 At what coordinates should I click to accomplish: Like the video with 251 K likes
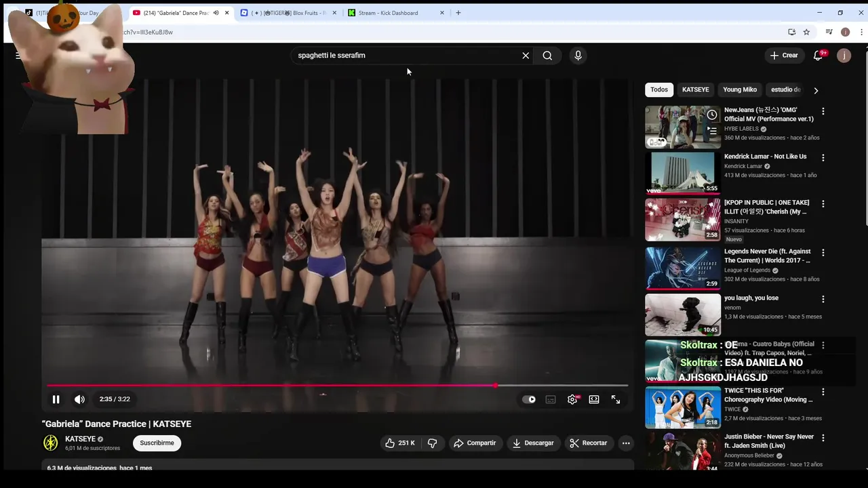coord(400,443)
